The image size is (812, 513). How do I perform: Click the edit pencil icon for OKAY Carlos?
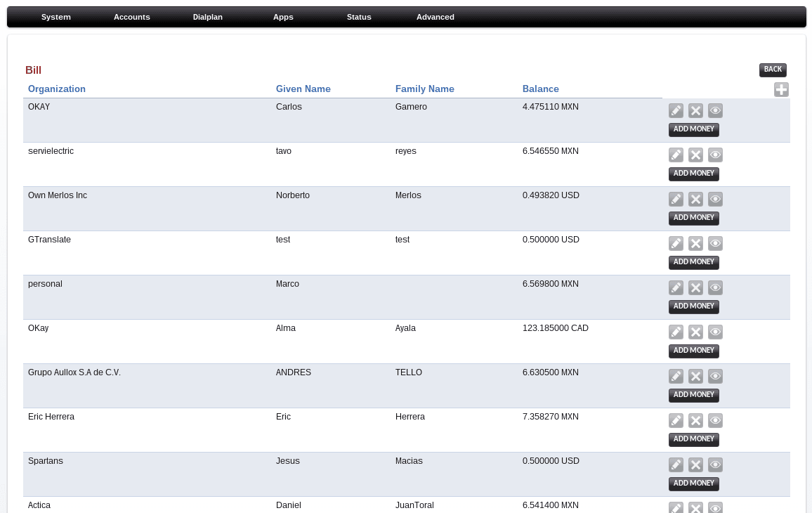click(676, 111)
